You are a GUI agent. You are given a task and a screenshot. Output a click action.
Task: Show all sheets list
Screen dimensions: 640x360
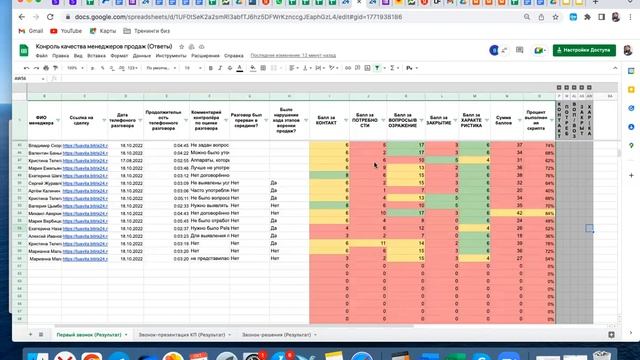(41, 335)
